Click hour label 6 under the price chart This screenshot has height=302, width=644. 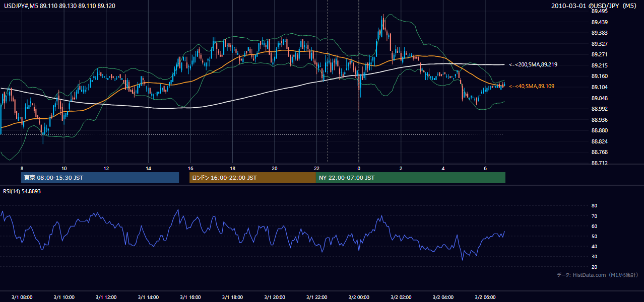coord(485,168)
